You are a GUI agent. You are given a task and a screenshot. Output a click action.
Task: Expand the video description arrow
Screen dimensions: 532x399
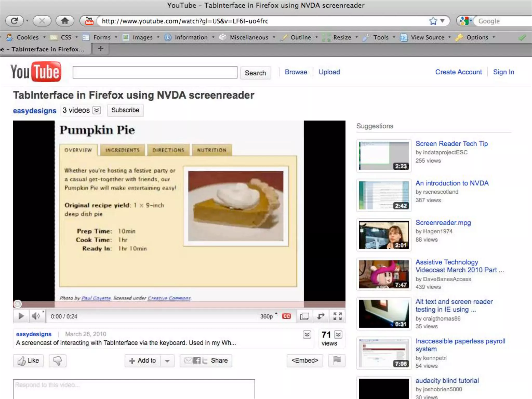(x=307, y=335)
